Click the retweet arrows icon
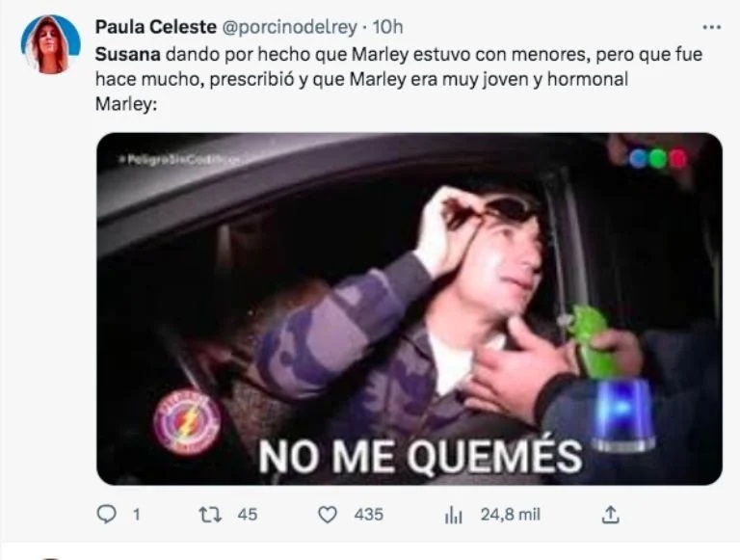The width and height of the screenshot is (740, 560). point(210,514)
